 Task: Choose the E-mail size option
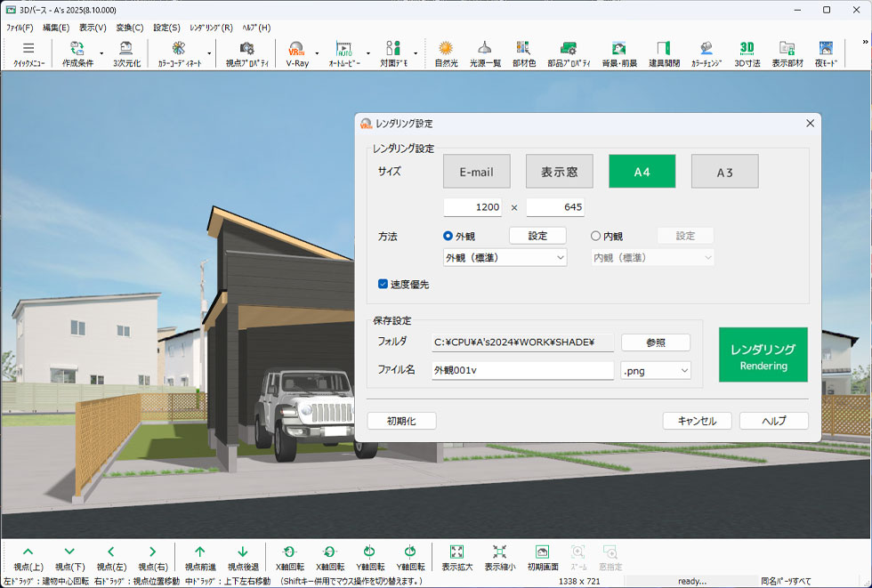477,172
